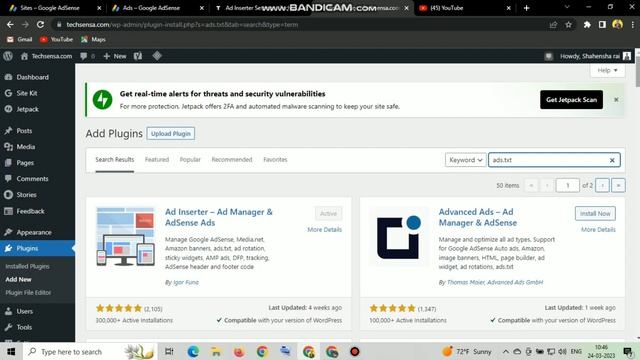Switch to the YouTube browser tab
The height and width of the screenshot is (360, 640).
pyautogui.click(x=464, y=8)
